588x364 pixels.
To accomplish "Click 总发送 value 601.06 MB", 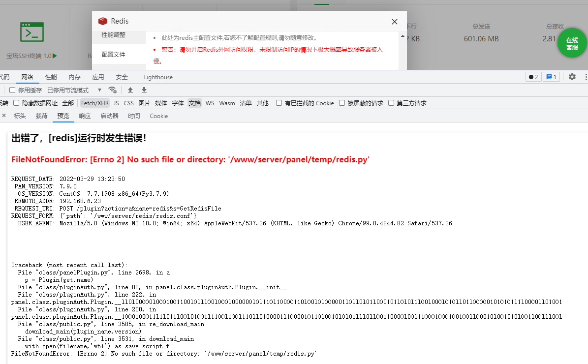I will [x=481, y=38].
